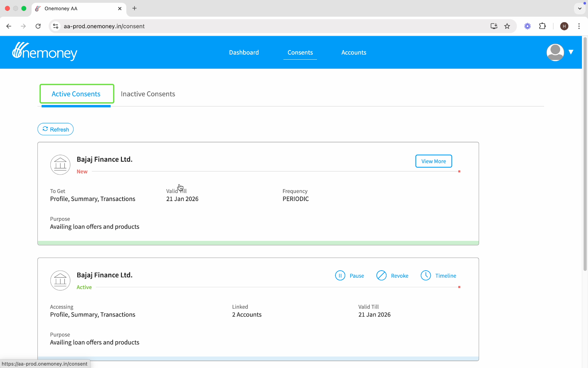Select the Active Consents tab
The height and width of the screenshot is (368, 588).
click(x=76, y=94)
